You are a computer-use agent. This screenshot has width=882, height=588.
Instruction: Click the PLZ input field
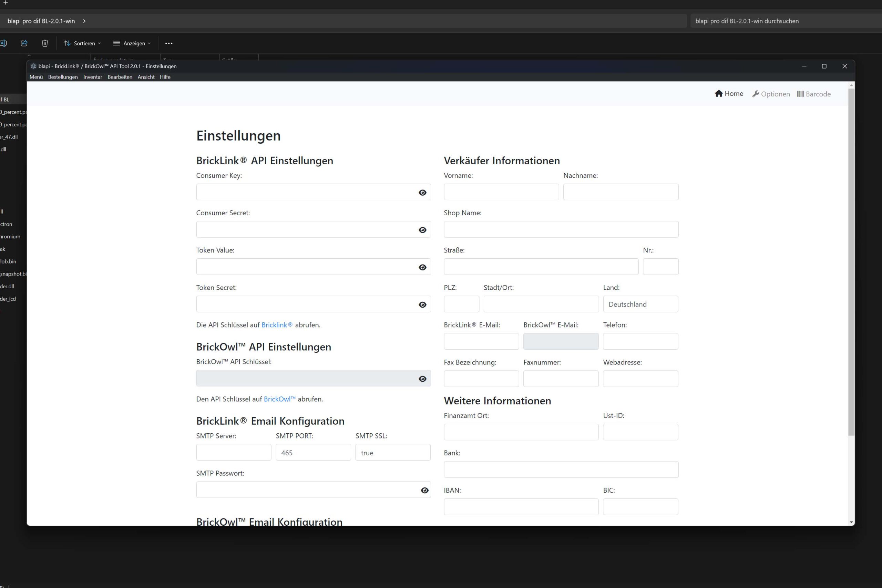461,304
